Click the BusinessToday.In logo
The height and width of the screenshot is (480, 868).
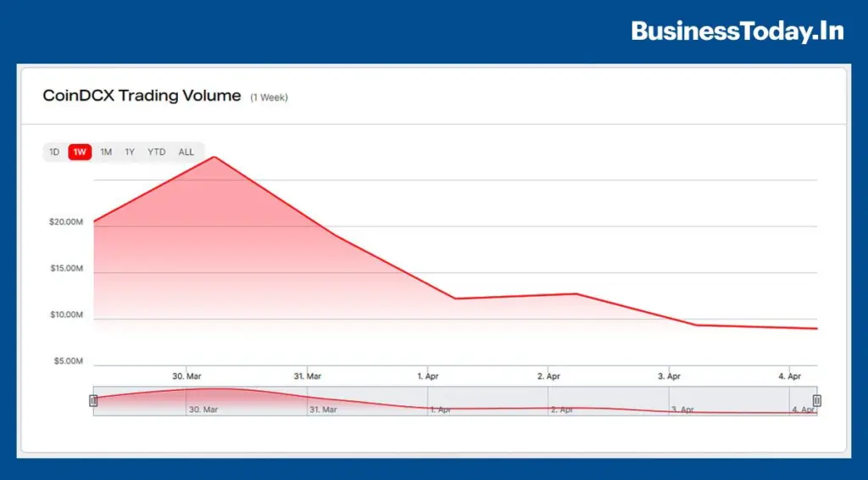tap(737, 31)
